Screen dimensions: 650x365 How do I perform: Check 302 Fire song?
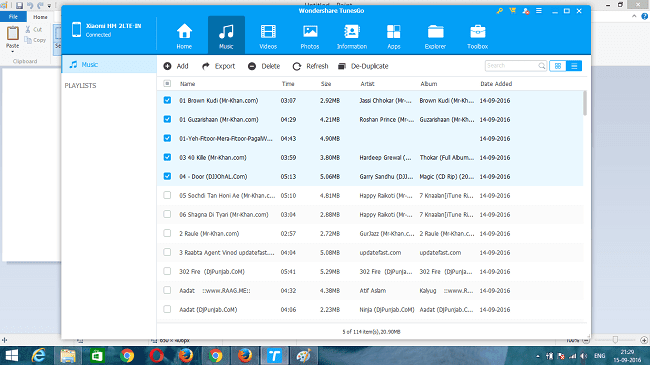tap(167, 271)
